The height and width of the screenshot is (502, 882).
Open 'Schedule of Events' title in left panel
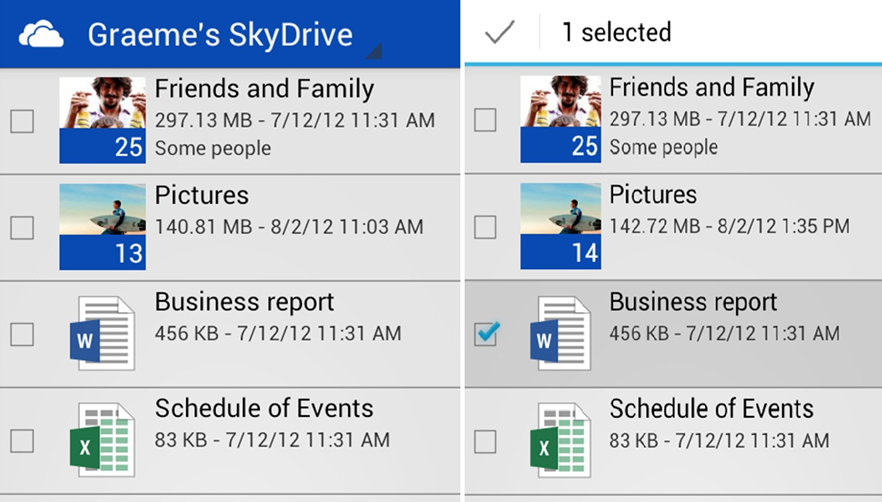pos(264,409)
